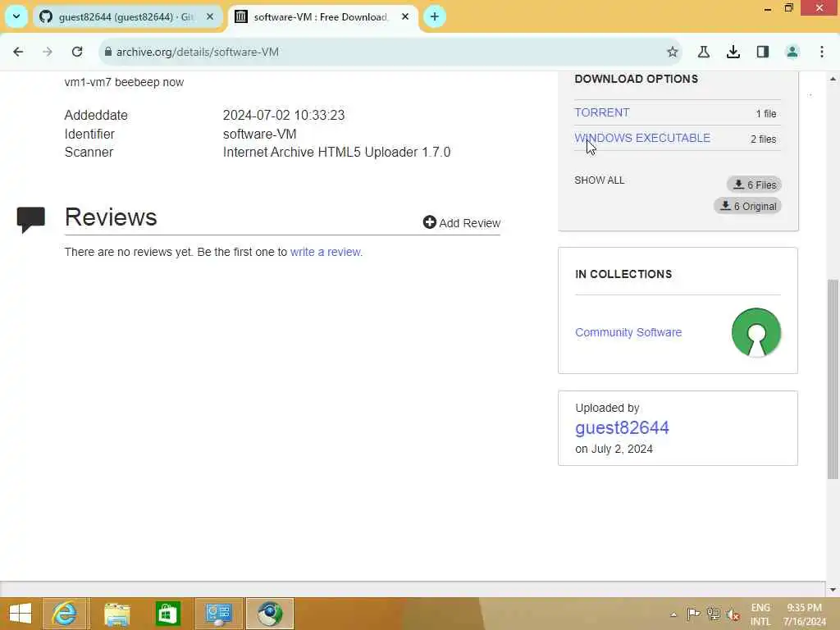Click the Addeddate value 2024-07-02 10:33:23

tap(284, 115)
